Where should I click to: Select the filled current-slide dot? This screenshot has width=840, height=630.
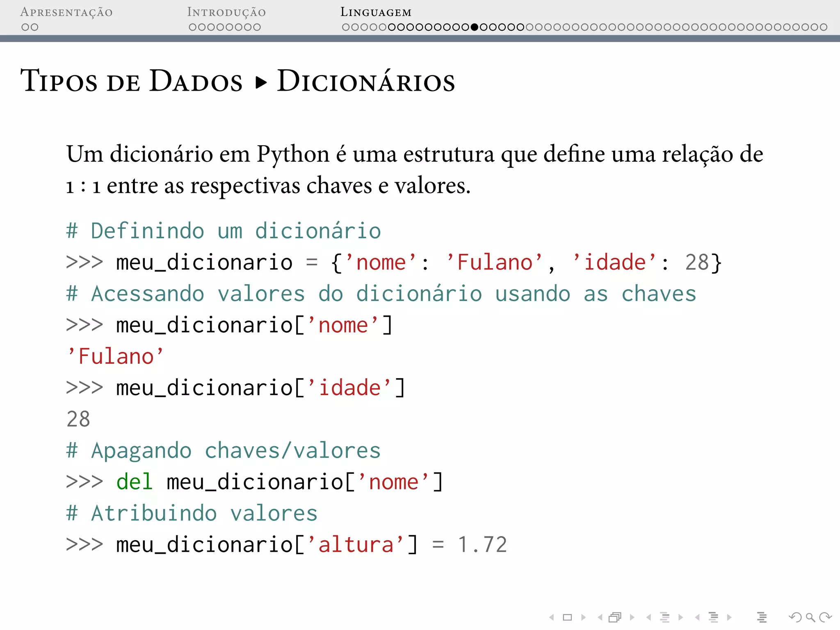click(475, 27)
